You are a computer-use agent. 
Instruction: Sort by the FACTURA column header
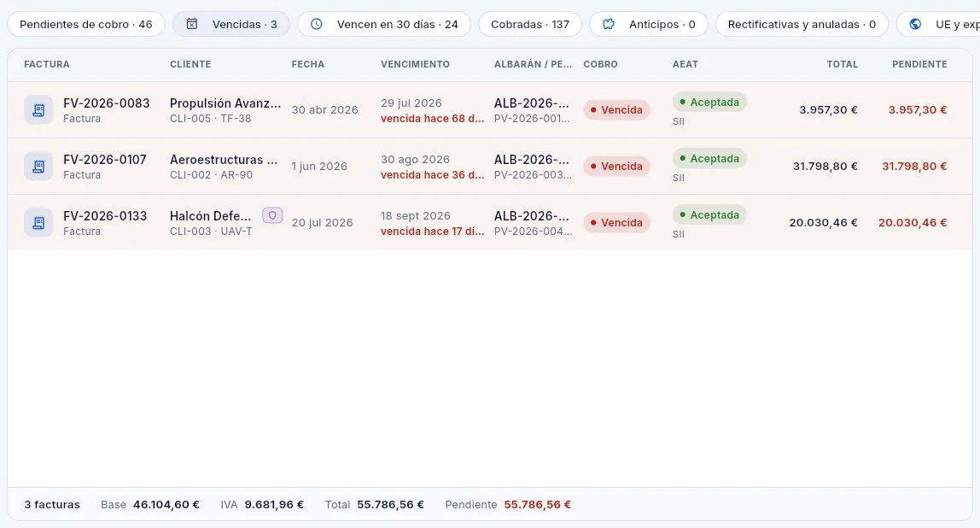tap(47, 64)
